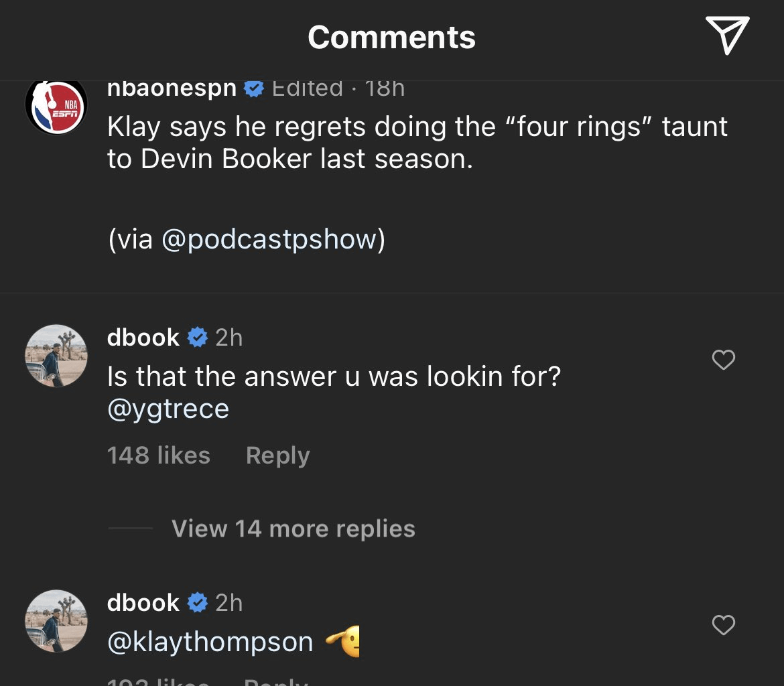The image size is (784, 686).
Task: View the 148 likes list
Action: pyautogui.click(x=158, y=456)
